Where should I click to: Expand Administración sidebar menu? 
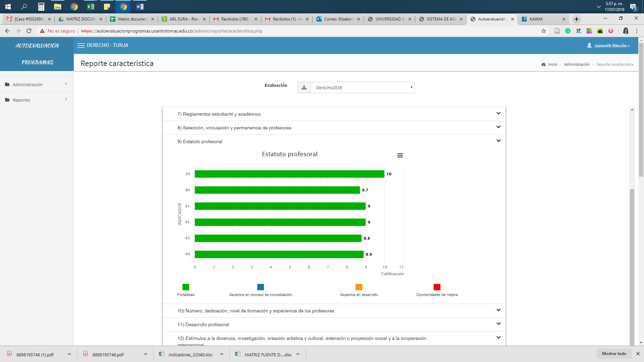pyautogui.click(x=37, y=84)
